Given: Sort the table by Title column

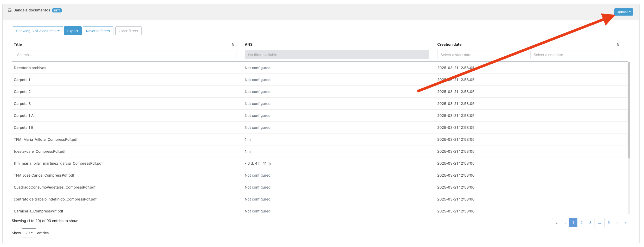Looking at the screenshot, I should (233, 44).
